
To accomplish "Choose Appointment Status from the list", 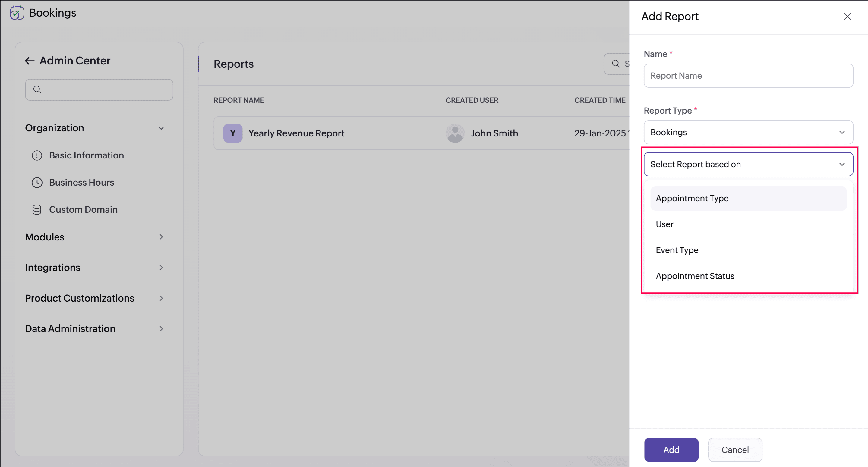I will pos(748,276).
